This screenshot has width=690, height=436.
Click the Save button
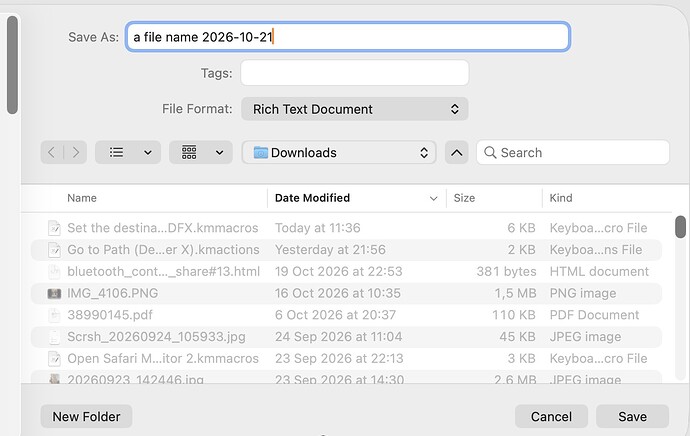coord(632,416)
